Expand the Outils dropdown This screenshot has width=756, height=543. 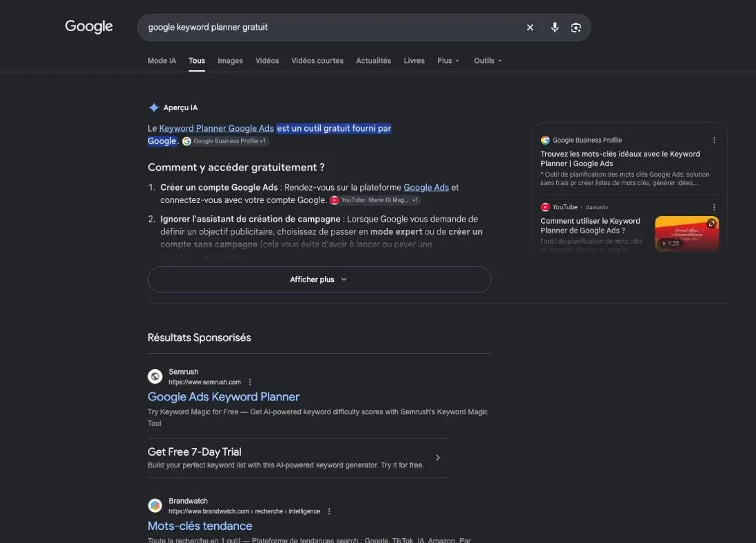488,61
